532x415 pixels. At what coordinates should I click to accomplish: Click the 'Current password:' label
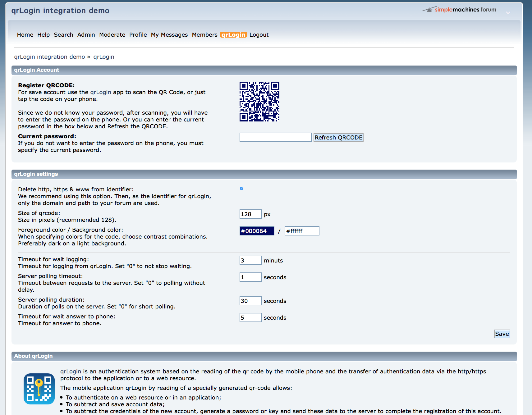click(x=47, y=136)
